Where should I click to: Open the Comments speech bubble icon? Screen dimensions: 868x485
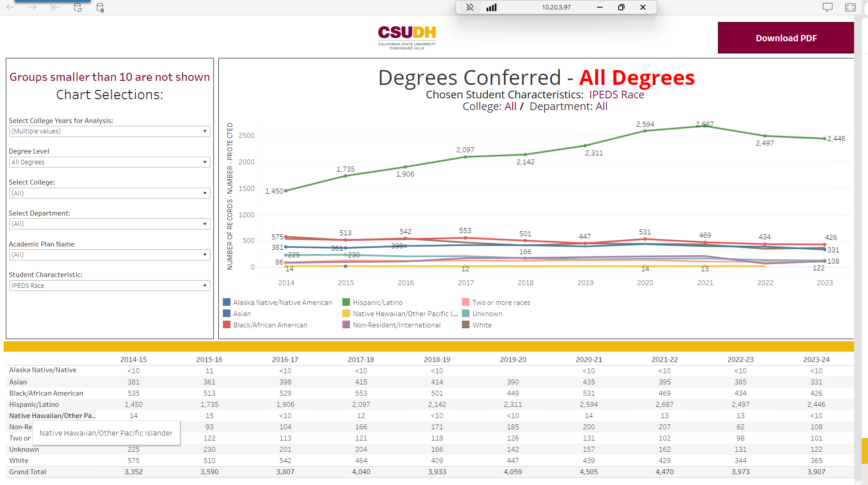pyautogui.click(x=828, y=7)
